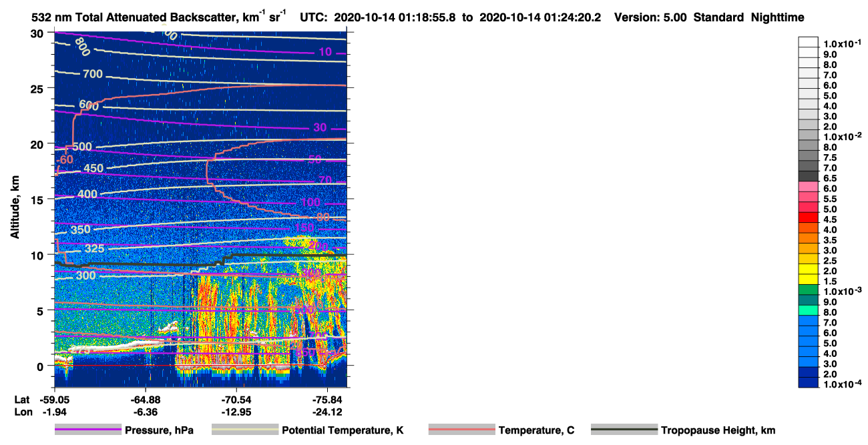The image size is (868, 445).
Task: Click the -60 temperature contour label
Action: tap(65, 159)
